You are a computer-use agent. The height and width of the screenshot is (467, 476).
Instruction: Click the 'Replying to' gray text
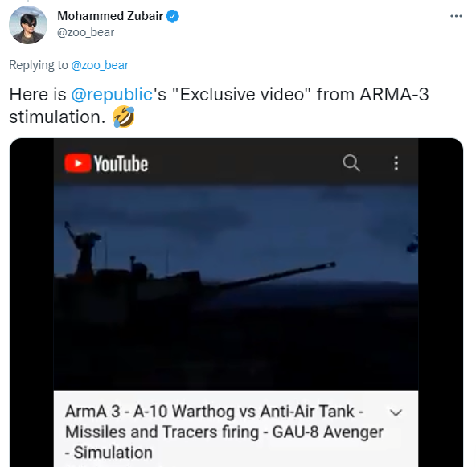coord(39,65)
